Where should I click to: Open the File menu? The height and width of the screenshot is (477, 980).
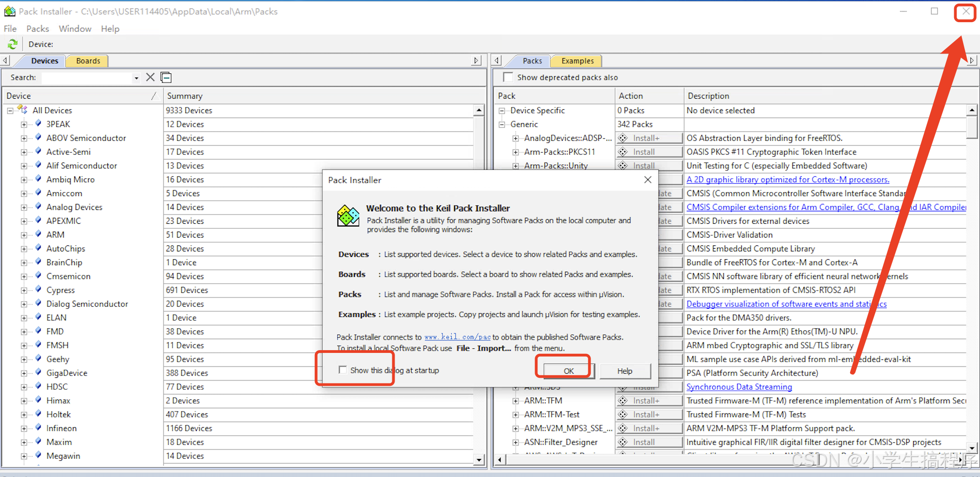10,29
